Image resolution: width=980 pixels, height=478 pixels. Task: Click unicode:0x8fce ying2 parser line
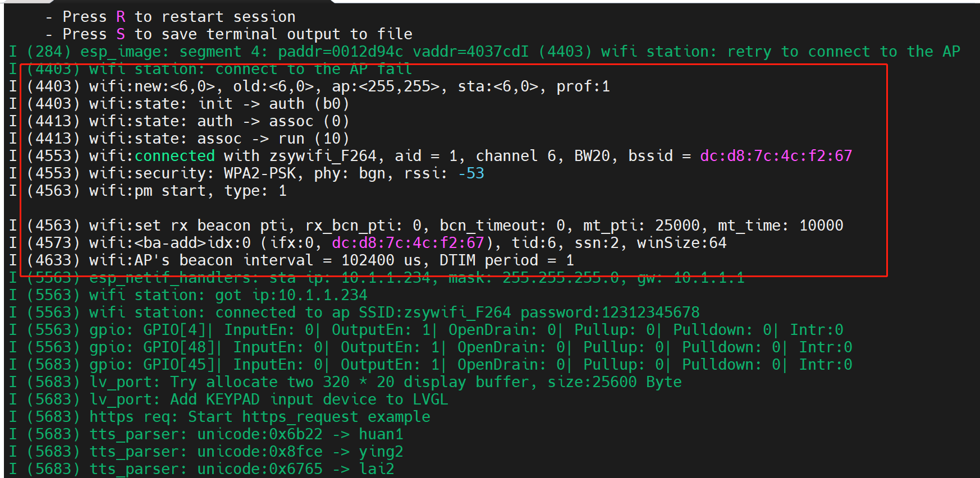coord(246,452)
